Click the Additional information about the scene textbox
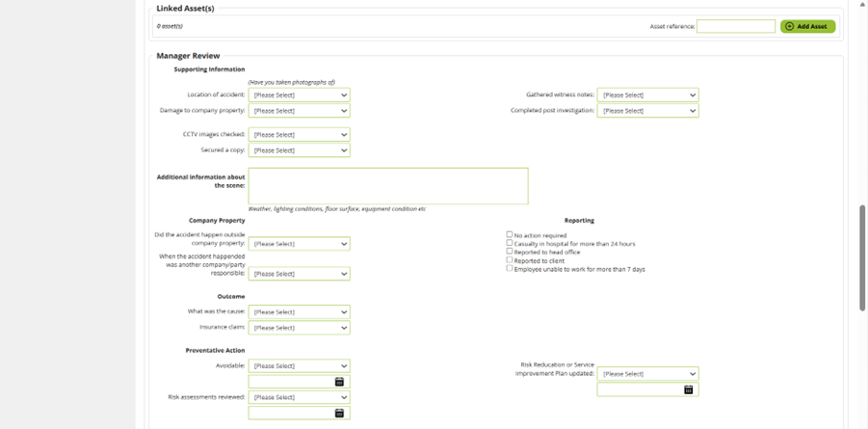The image size is (868, 429). 388,186
